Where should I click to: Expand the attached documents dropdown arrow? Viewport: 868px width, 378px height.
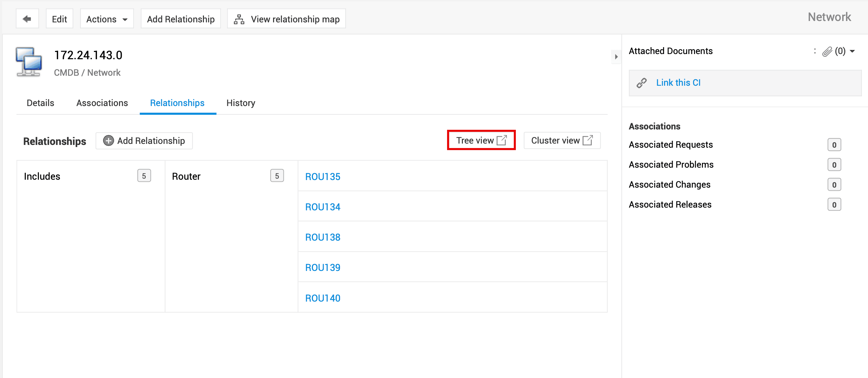(x=852, y=51)
